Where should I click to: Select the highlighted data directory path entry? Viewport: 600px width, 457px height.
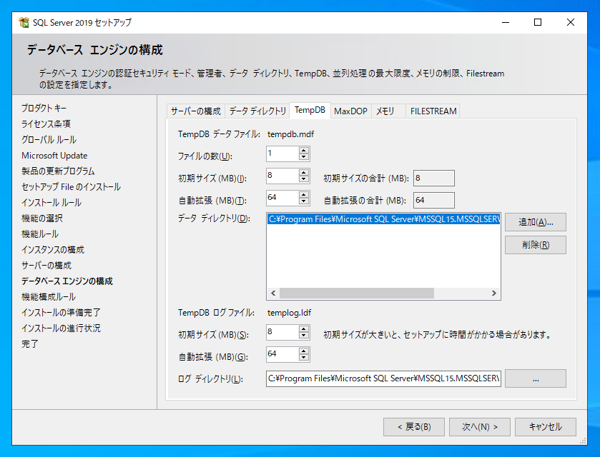tap(383, 219)
